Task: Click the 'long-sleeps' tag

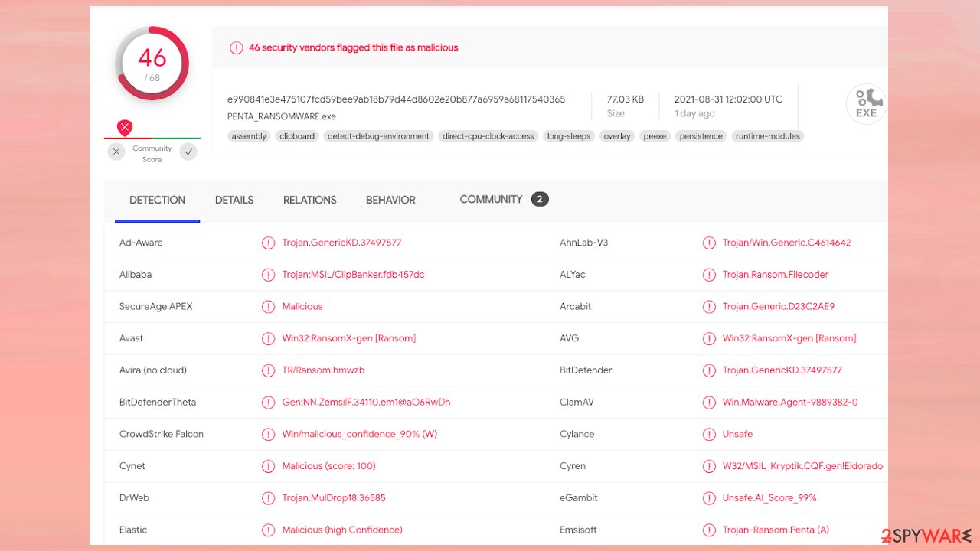Action: coord(569,136)
